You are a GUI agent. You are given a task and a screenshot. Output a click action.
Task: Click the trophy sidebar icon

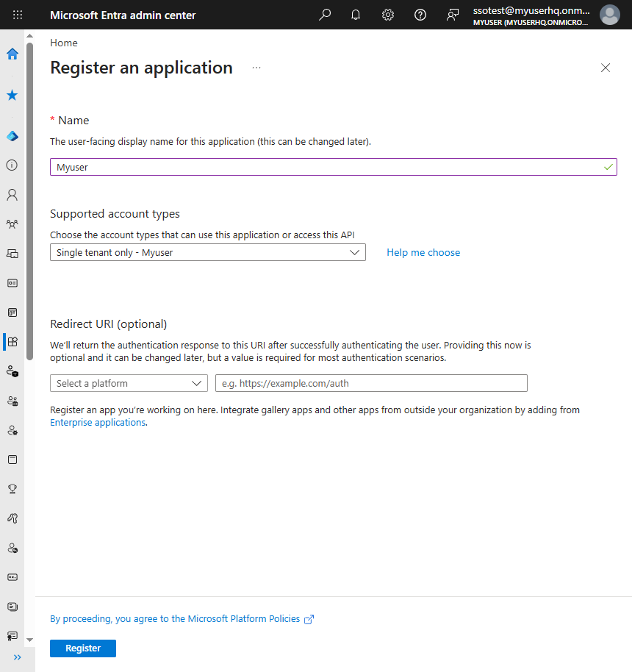(x=12, y=489)
